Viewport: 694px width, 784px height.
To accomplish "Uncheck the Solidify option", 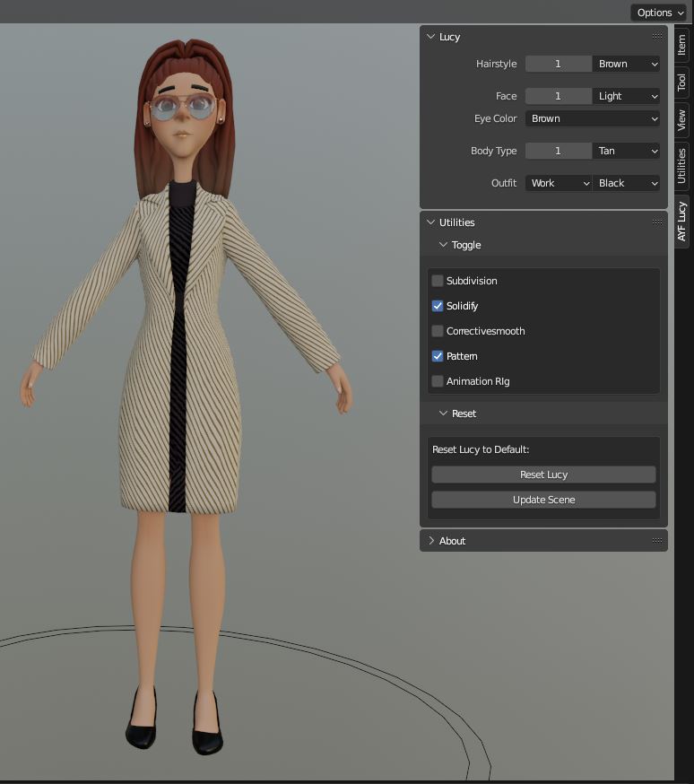I will 438,306.
